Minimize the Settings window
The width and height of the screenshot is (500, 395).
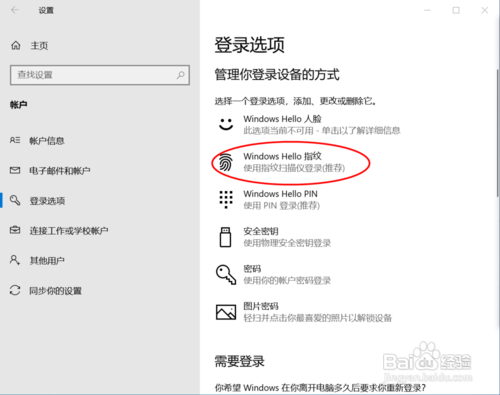point(427,10)
